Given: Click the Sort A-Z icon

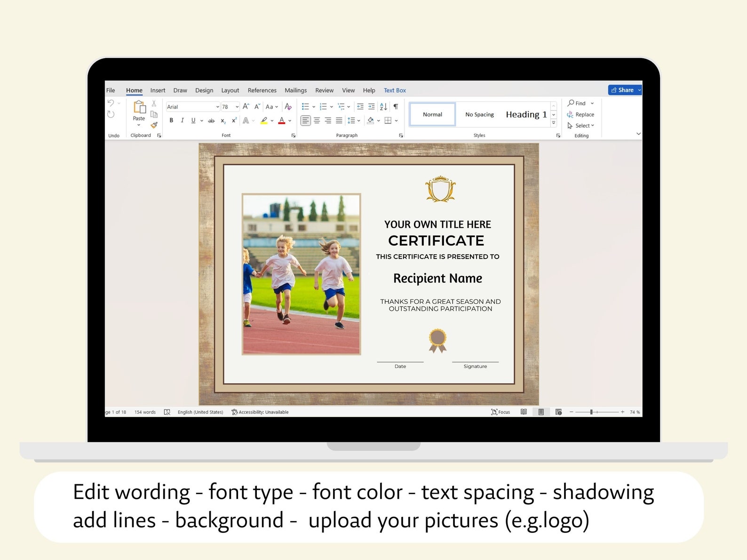Looking at the screenshot, I should pyautogui.click(x=383, y=107).
